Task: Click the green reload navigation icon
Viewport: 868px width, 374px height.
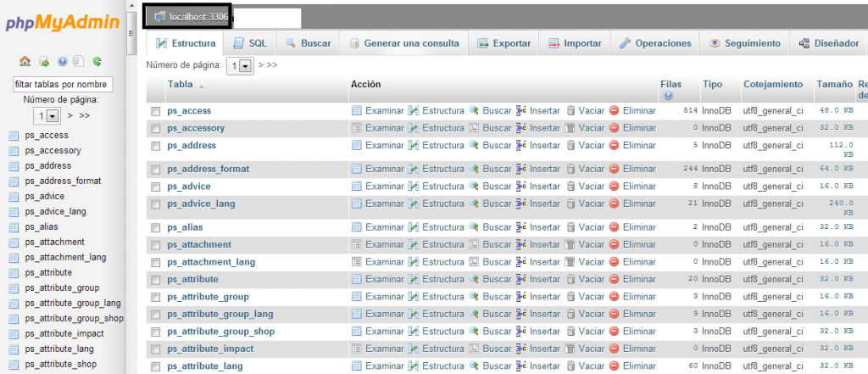Action: (x=97, y=62)
